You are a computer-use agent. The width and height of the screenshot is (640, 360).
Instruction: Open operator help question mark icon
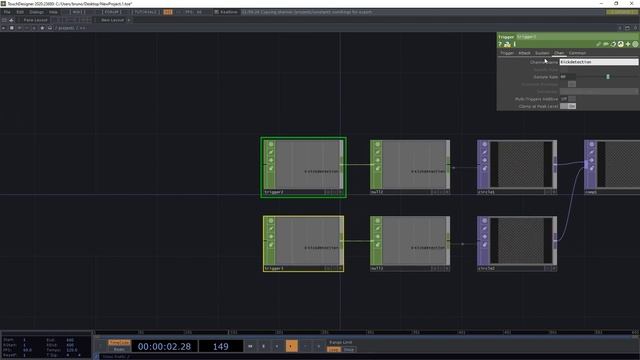[x=500, y=44]
